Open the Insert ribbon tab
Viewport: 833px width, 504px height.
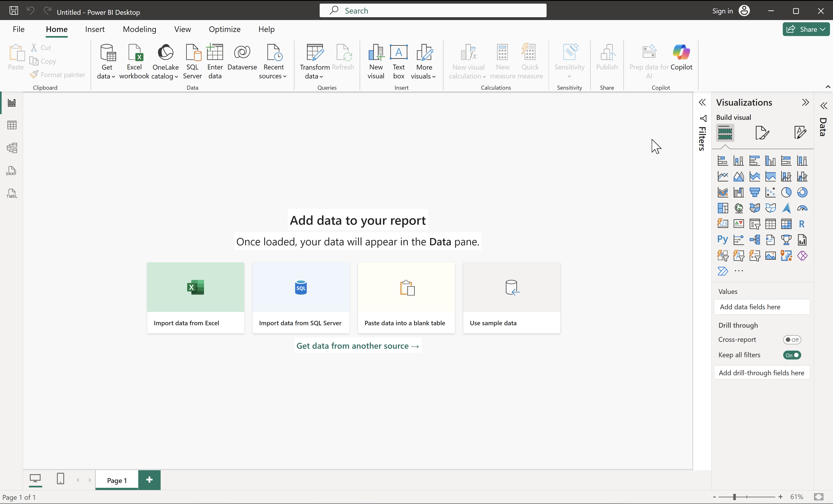point(95,29)
